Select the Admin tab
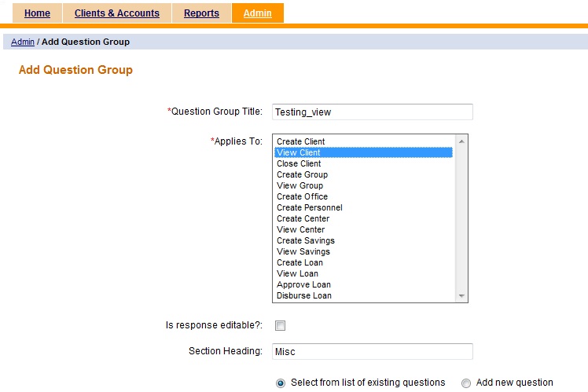Screen dimensions: 588x392 [x=258, y=13]
